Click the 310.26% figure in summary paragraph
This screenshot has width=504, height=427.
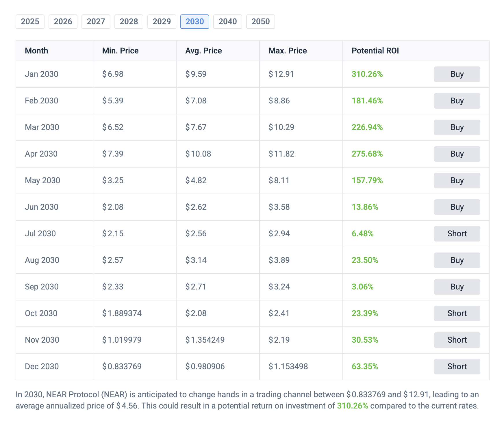353,406
